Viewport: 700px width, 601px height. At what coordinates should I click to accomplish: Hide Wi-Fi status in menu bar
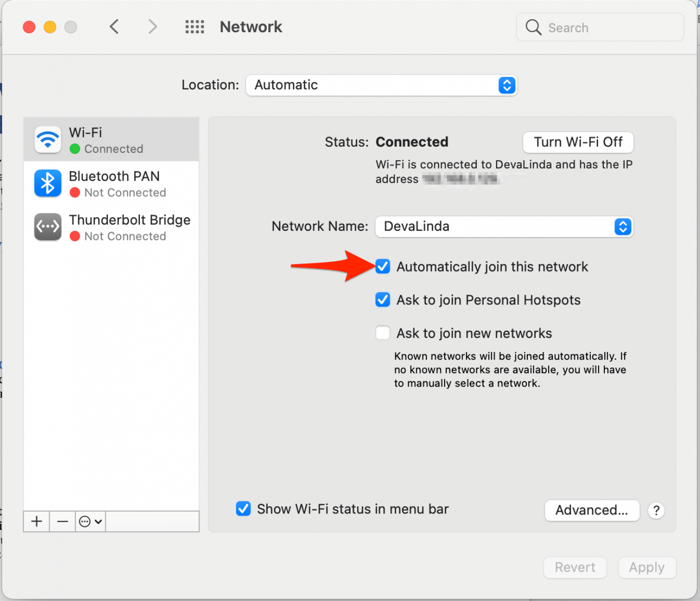coord(243,509)
